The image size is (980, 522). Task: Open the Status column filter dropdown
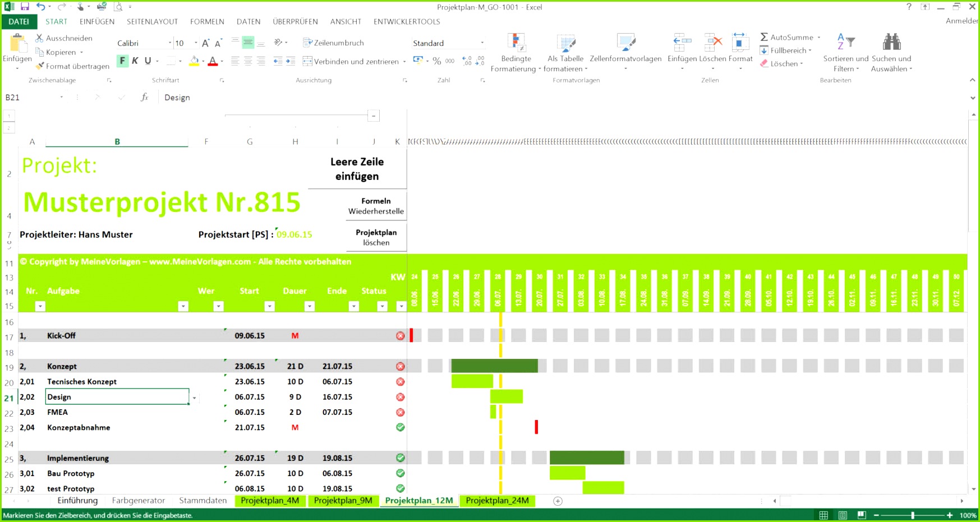pos(382,306)
